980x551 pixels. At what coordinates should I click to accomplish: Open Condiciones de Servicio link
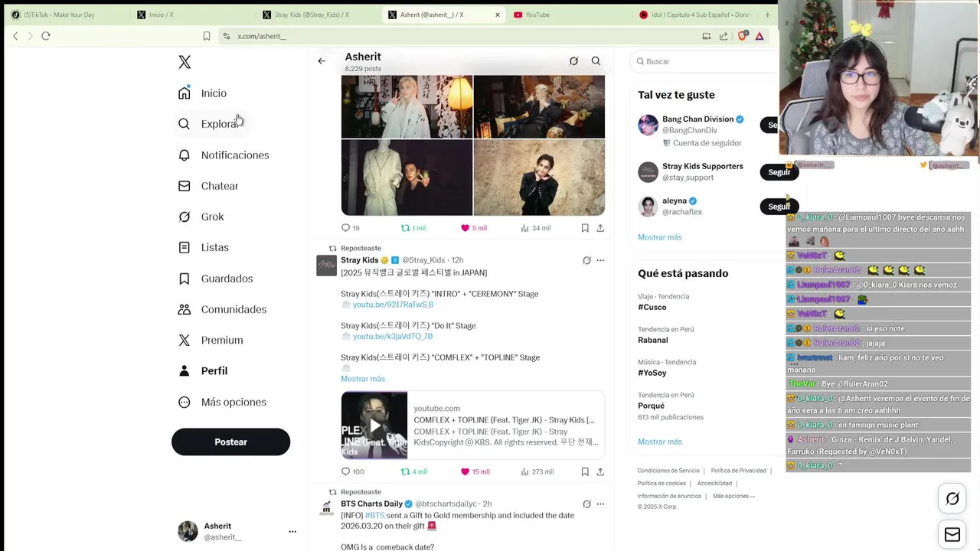(668, 471)
